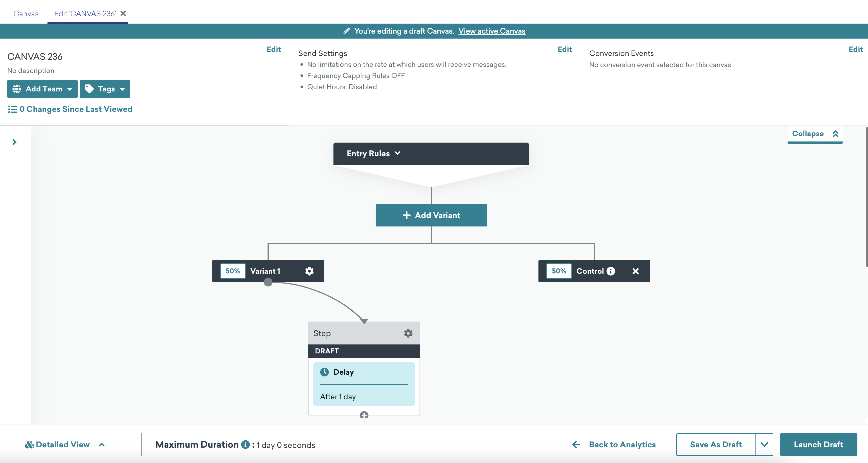Open the Variant 1 settings gear
The height and width of the screenshot is (463, 868).
click(309, 271)
